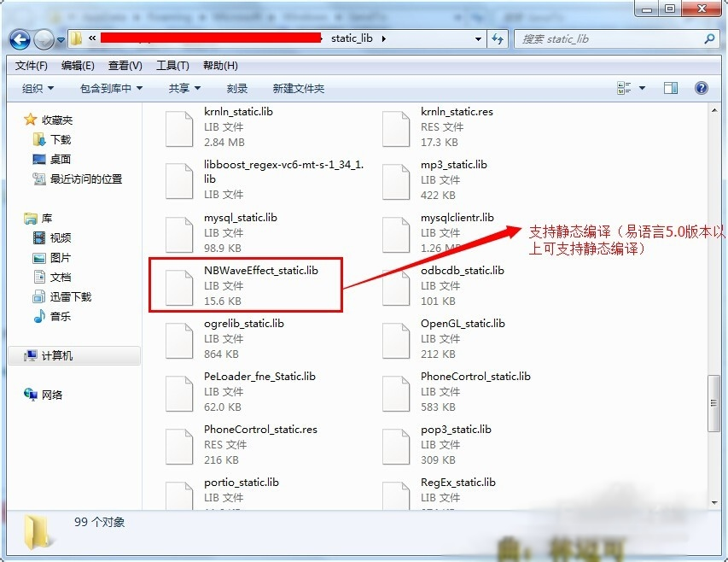Open the 帮助(H) menu
728x562 pixels.
click(220, 66)
